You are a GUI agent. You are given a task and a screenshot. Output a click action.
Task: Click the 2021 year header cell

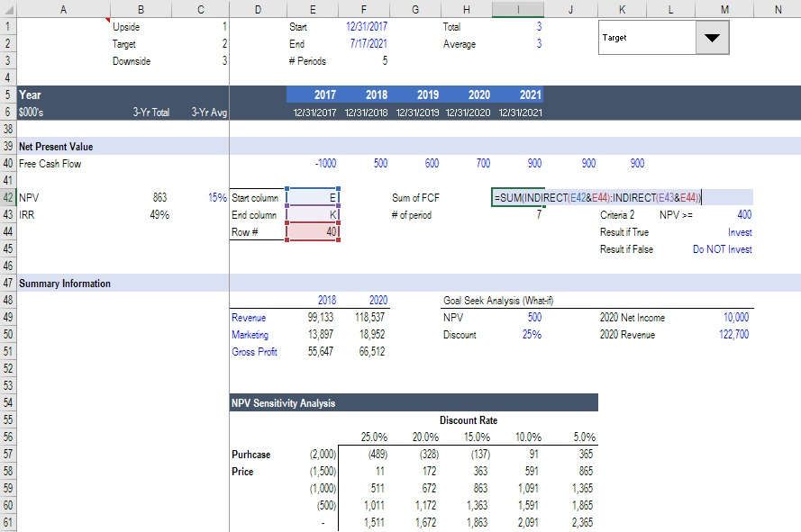click(x=518, y=95)
